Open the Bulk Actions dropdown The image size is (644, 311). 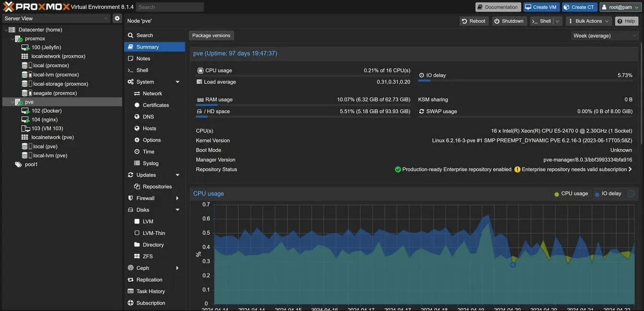[x=589, y=21]
